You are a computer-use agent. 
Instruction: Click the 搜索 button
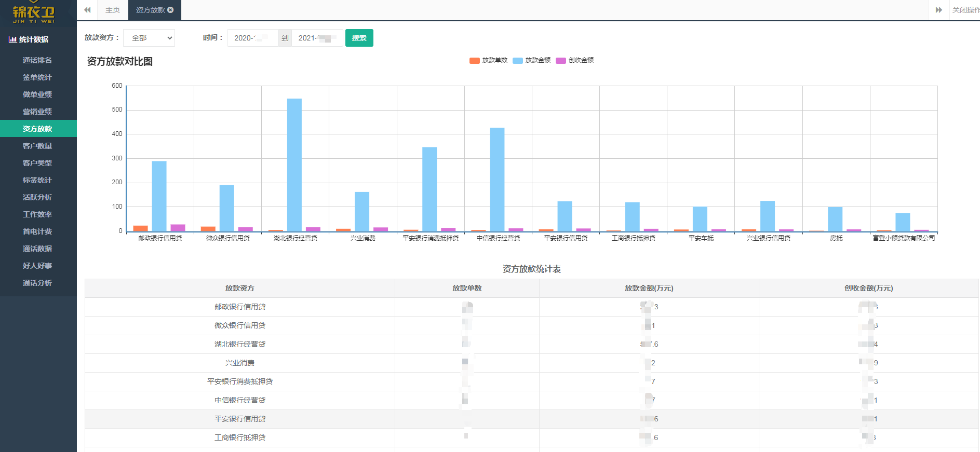click(359, 38)
